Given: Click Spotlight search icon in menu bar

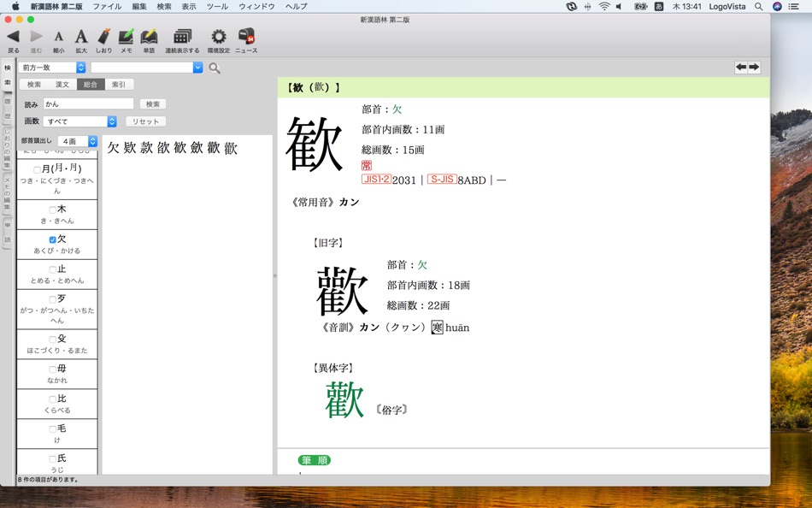Looking at the screenshot, I should pos(759,7).
